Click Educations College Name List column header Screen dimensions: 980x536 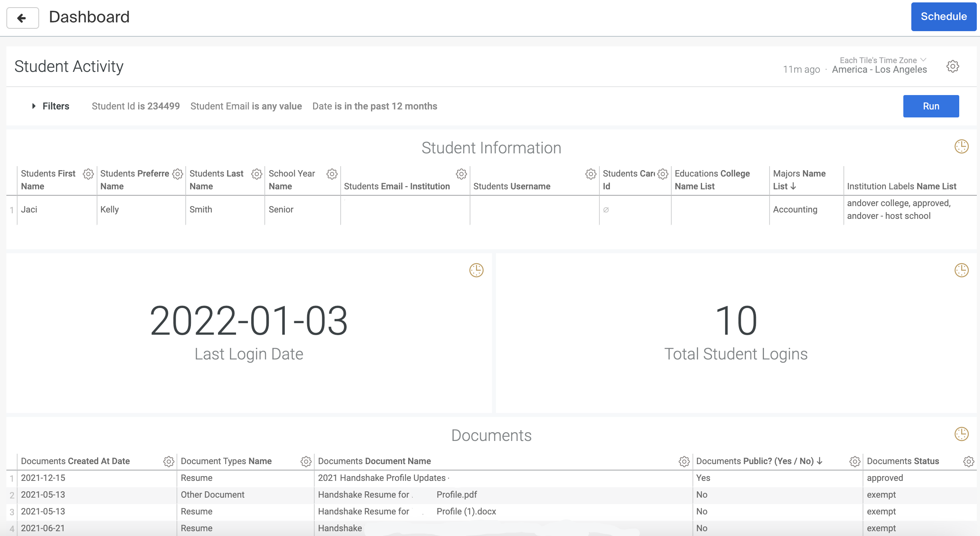pos(712,180)
